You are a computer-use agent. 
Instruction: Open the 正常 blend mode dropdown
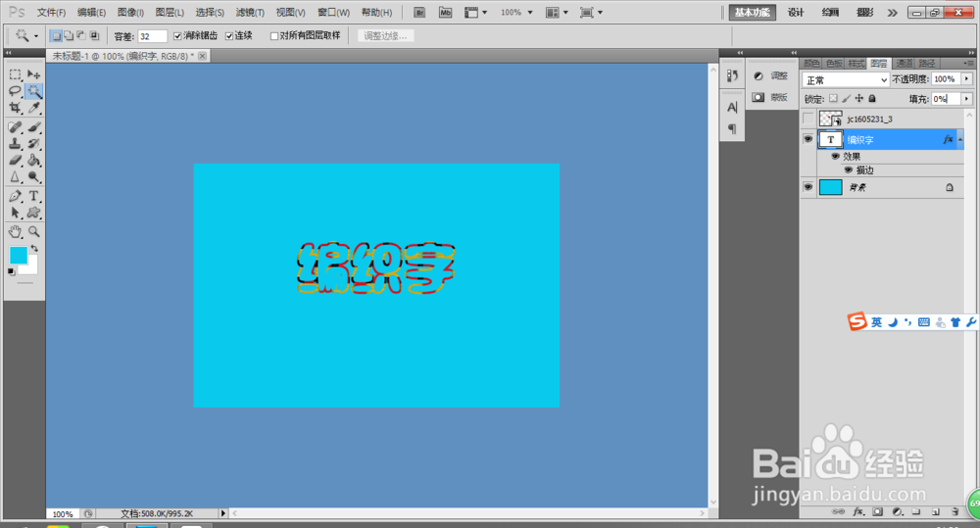pos(846,80)
